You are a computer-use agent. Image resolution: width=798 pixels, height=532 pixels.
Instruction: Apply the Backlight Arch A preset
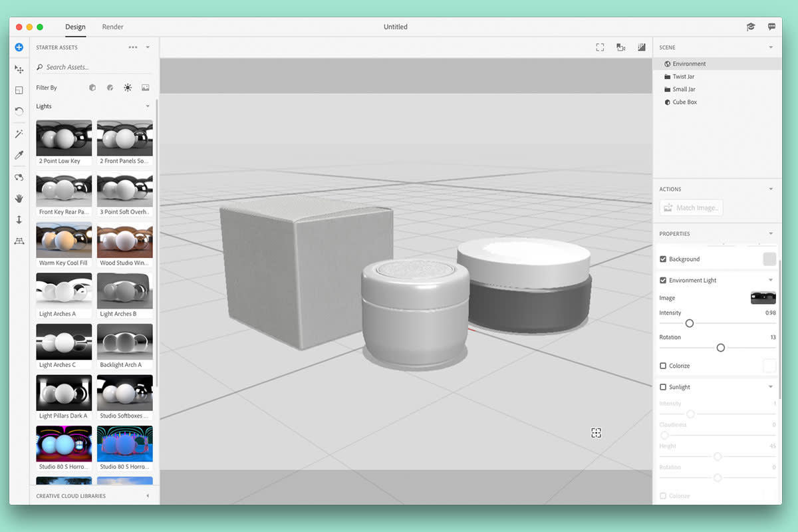pos(125,347)
